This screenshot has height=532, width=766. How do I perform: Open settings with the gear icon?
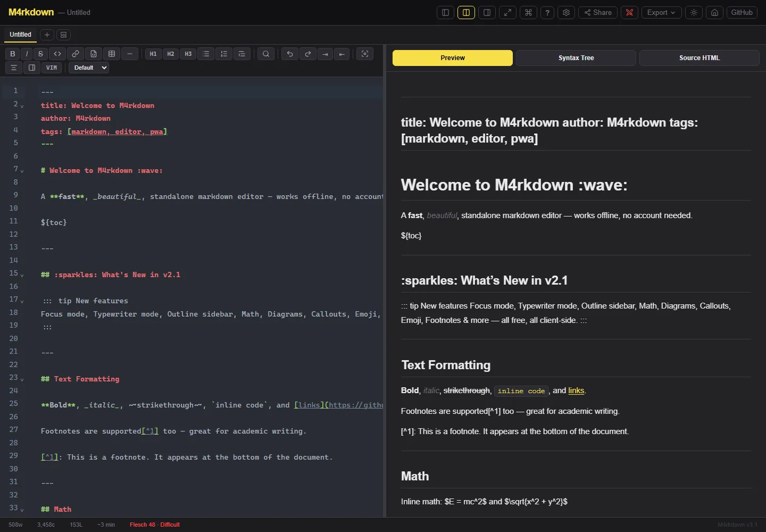(x=567, y=12)
